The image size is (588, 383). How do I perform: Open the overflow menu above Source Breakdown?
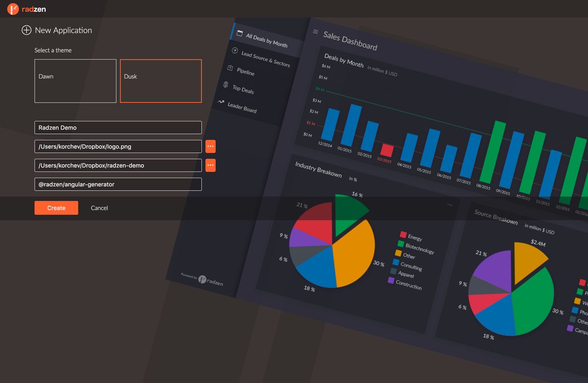click(449, 204)
